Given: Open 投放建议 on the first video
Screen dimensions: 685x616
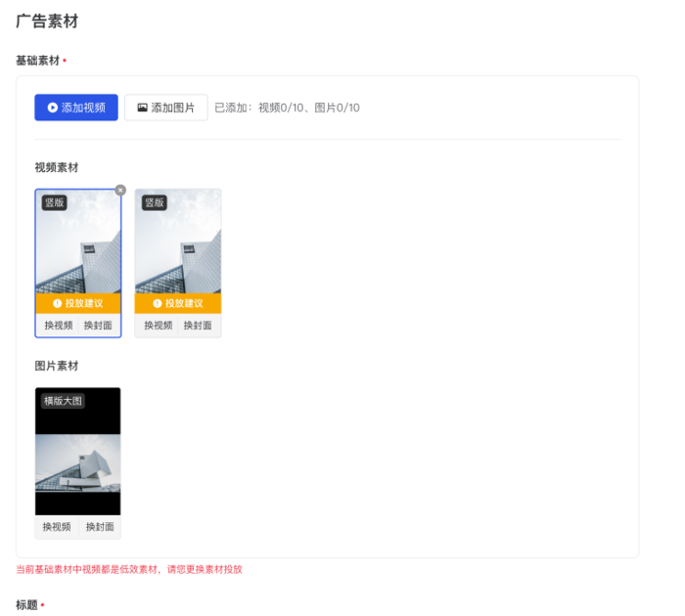Looking at the screenshot, I should pyautogui.click(x=78, y=303).
